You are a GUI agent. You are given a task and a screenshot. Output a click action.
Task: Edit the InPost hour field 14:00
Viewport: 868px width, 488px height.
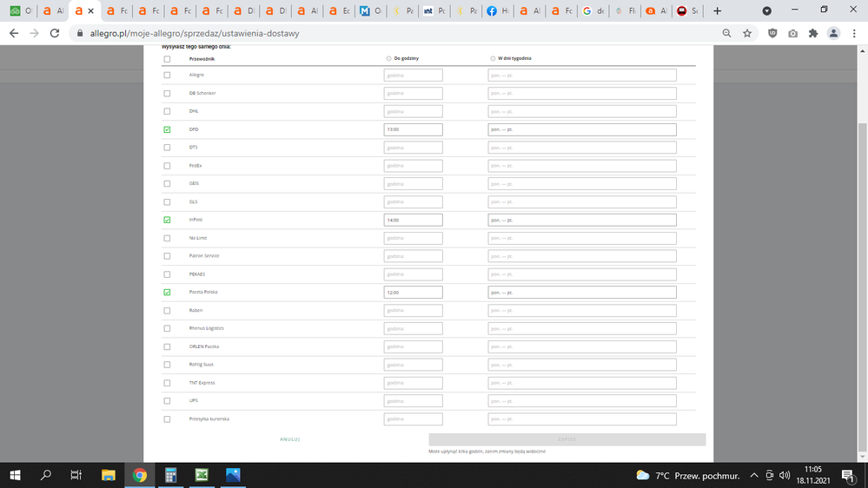(x=413, y=220)
